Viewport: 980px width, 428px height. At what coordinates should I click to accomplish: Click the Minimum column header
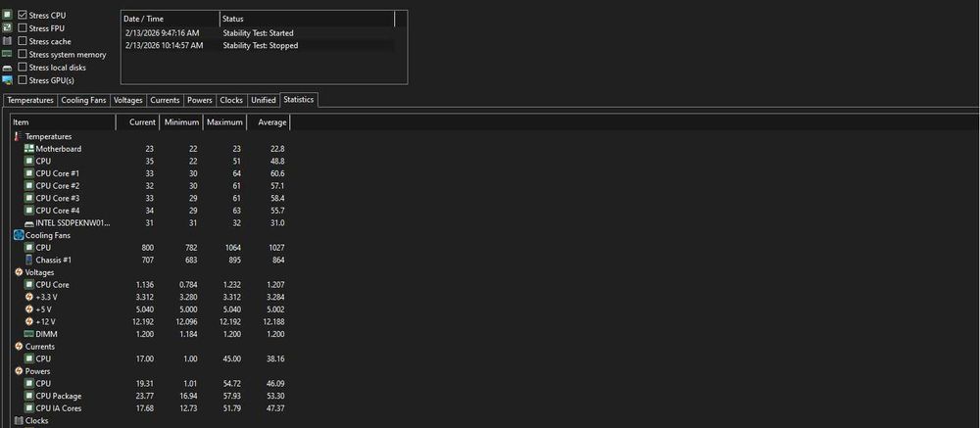tap(182, 122)
